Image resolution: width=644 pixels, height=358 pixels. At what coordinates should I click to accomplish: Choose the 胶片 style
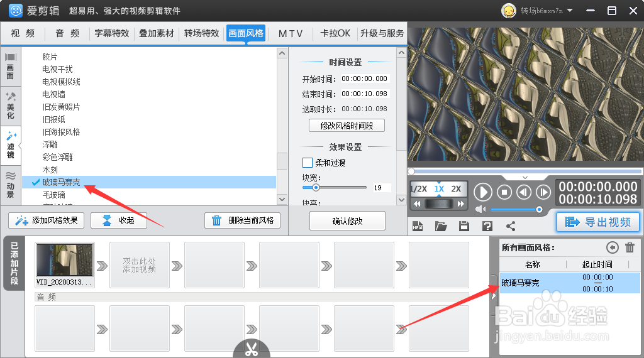pos(50,57)
